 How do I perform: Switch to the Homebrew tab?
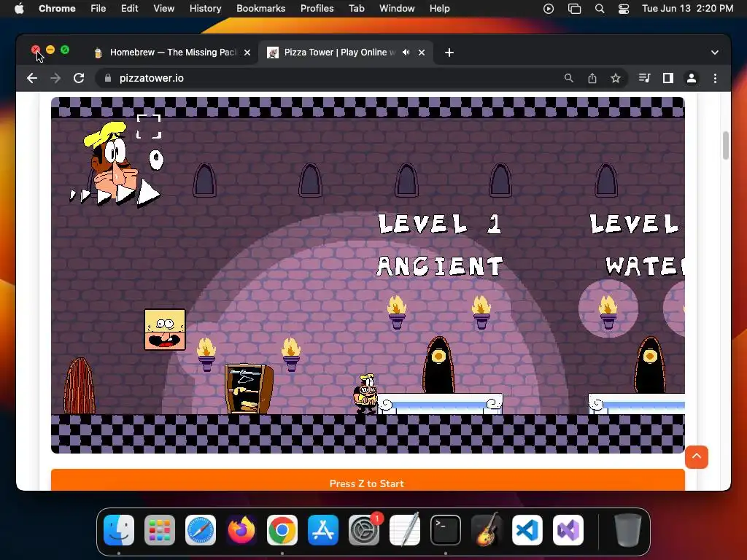(172, 52)
